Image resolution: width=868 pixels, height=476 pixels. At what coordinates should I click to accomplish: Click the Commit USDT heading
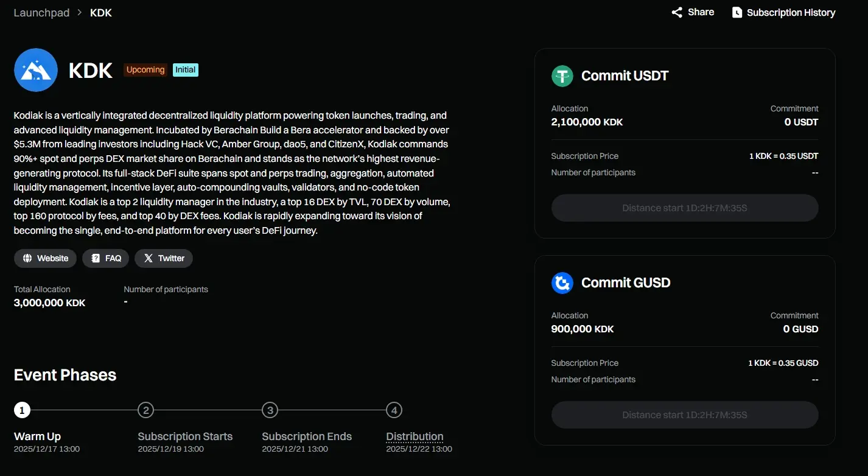[625, 75]
